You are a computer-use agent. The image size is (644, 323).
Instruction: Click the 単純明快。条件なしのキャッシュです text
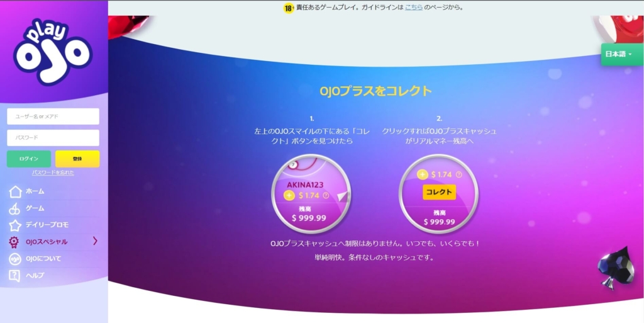click(x=375, y=258)
